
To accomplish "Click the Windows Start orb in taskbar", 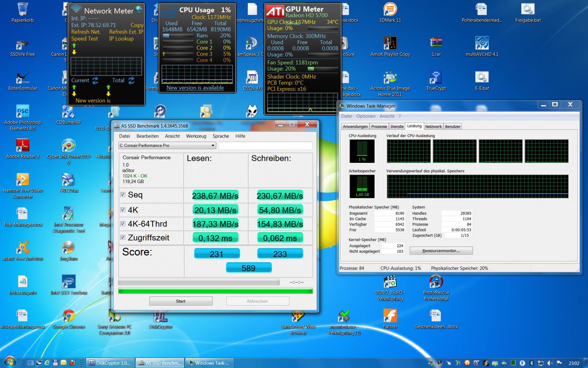I will (9, 362).
